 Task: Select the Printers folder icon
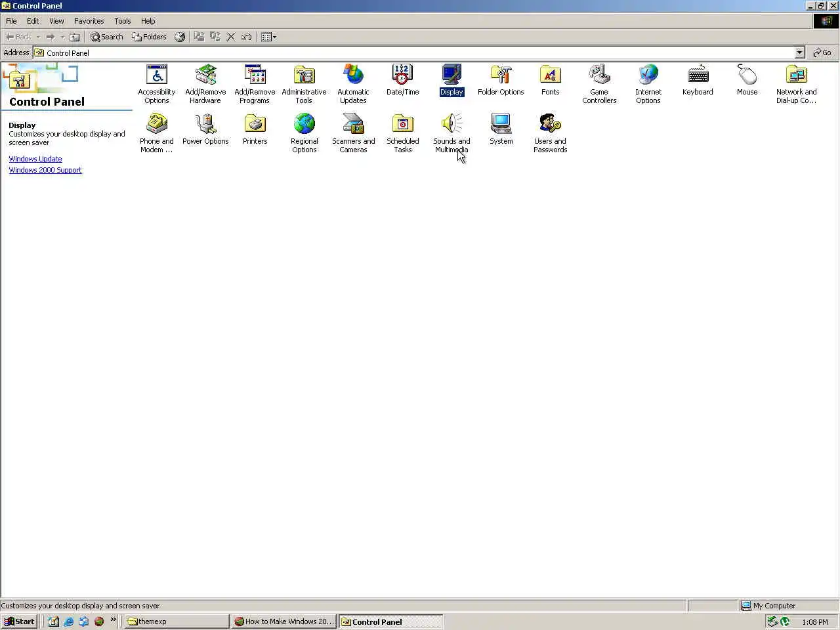click(x=255, y=129)
